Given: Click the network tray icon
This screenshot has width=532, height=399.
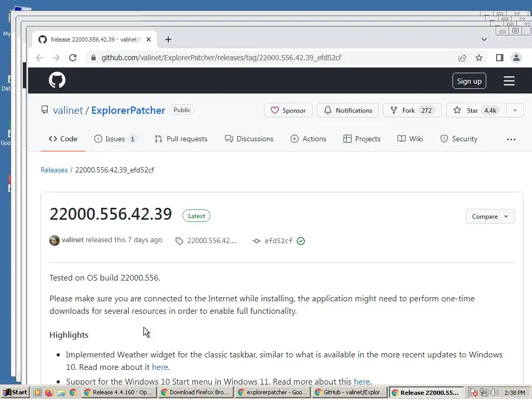Looking at the screenshot, I should 484,393.
